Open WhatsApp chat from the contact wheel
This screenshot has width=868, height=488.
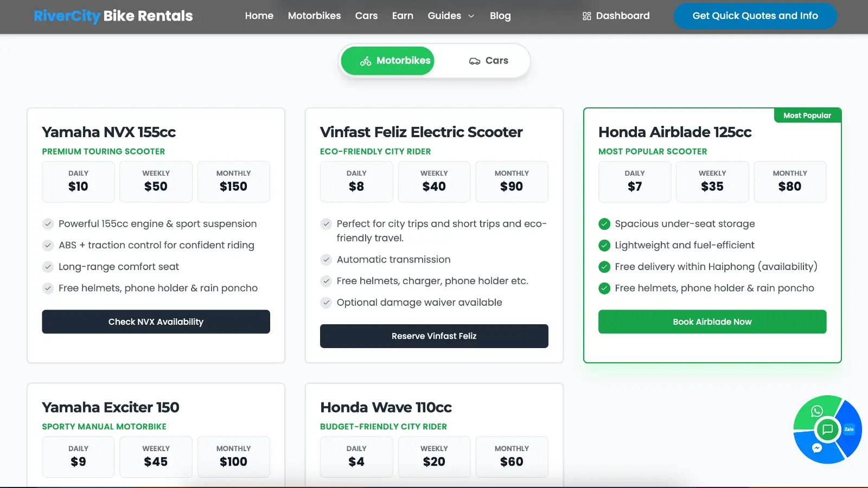pyautogui.click(x=816, y=412)
